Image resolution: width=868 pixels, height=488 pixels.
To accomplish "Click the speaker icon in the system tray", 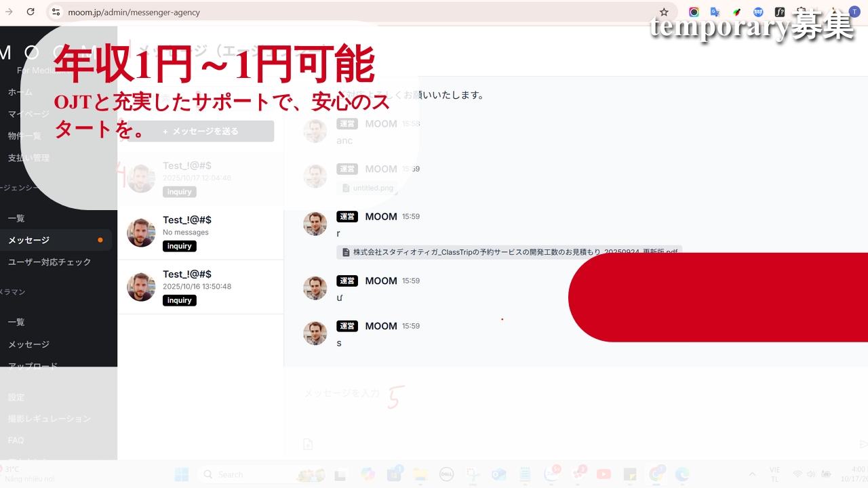I will (x=811, y=474).
